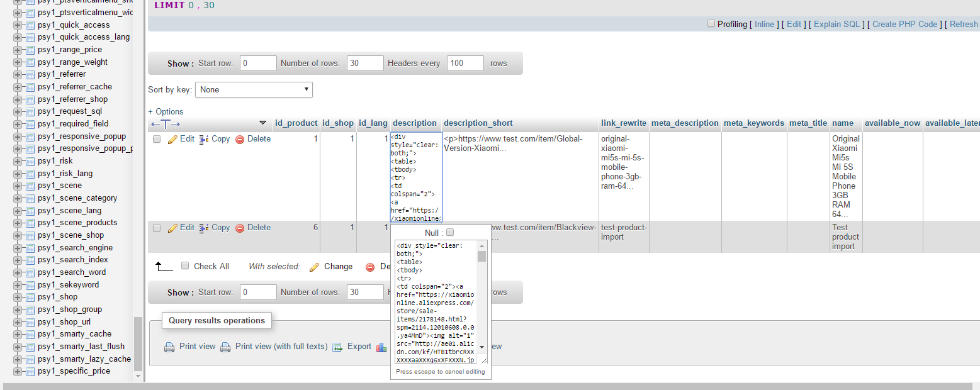Click the pencil Edit icon in the product 6 row
980x390 pixels.
click(x=172, y=228)
